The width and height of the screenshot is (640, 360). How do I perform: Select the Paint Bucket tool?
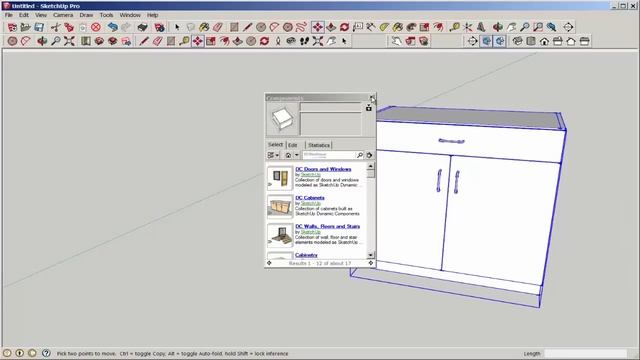click(x=204, y=27)
